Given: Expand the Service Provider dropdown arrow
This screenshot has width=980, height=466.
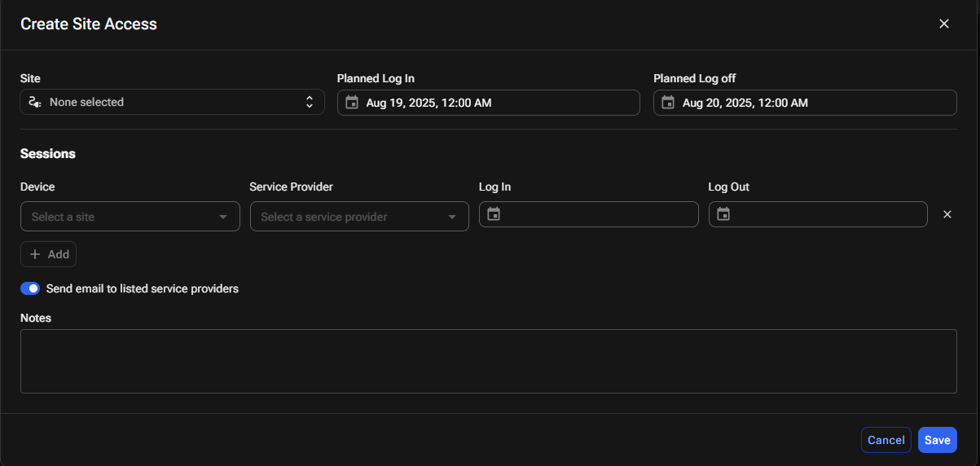Looking at the screenshot, I should coord(452,217).
